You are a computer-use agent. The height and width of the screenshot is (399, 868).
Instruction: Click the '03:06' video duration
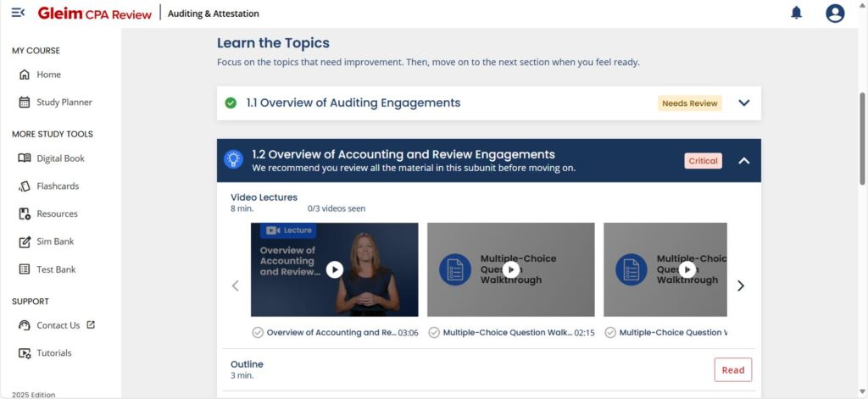coord(408,333)
